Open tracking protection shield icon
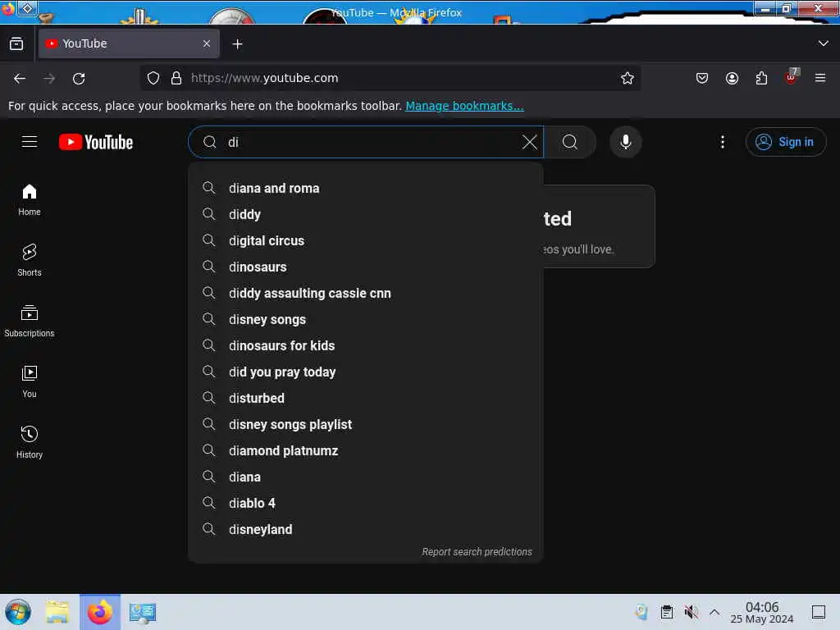The width and height of the screenshot is (840, 630). [x=153, y=78]
